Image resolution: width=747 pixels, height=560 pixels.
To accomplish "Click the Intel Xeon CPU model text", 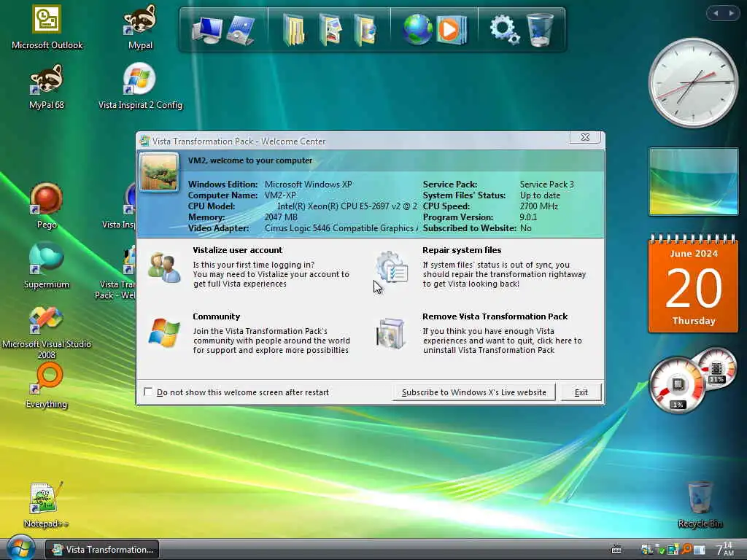I will coord(347,206).
